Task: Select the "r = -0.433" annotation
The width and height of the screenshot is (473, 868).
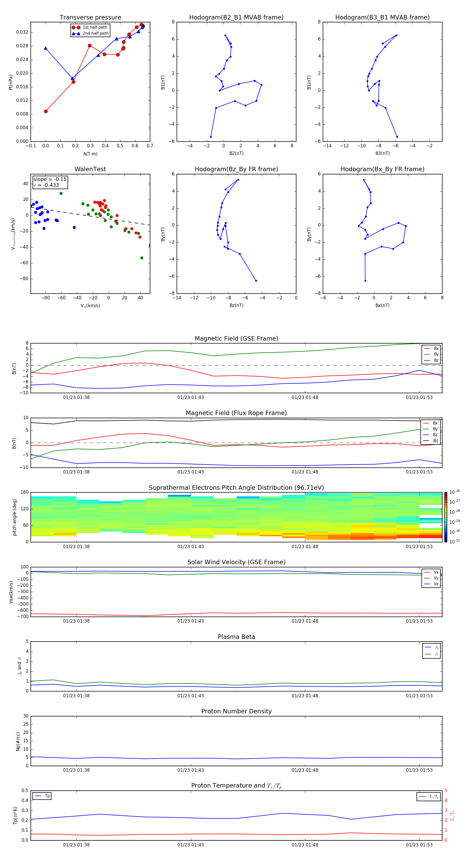Action: click(x=47, y=185)
